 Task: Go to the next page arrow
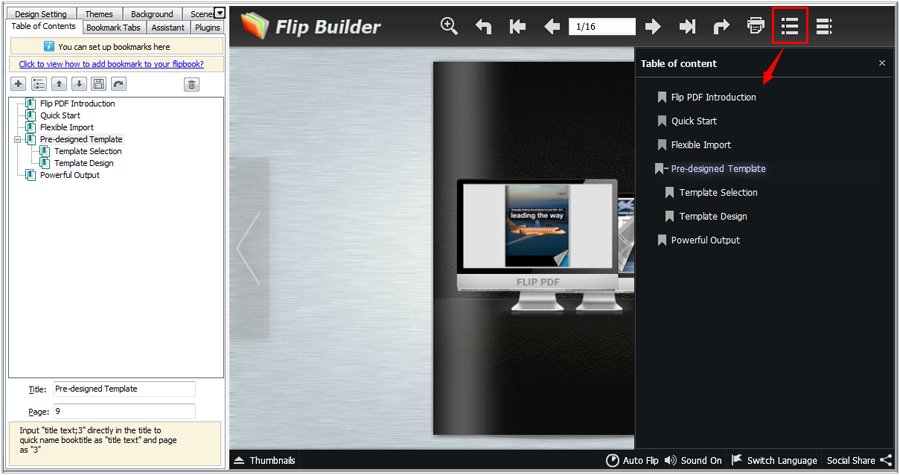[x=653, y=26]
